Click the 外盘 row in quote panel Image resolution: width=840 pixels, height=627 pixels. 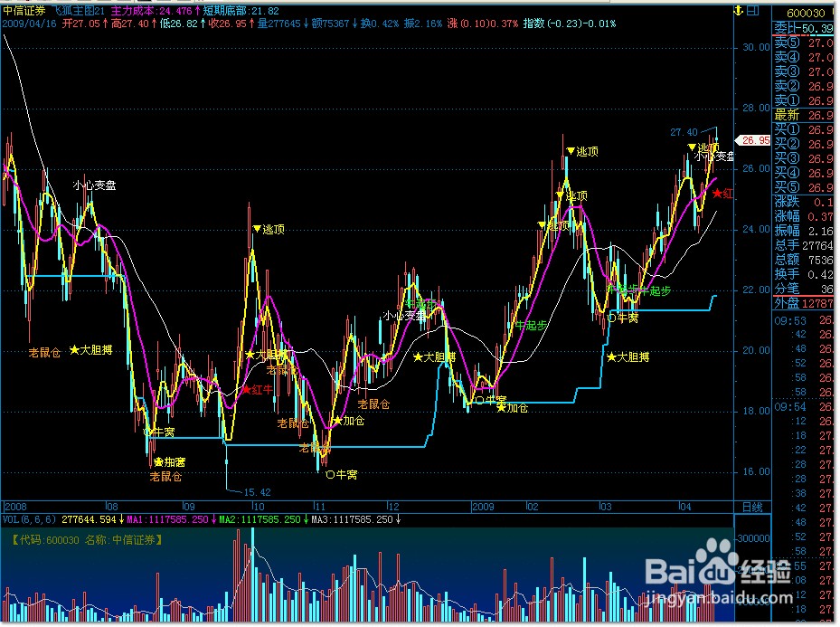pyautogui.click(x=804, y=304)
